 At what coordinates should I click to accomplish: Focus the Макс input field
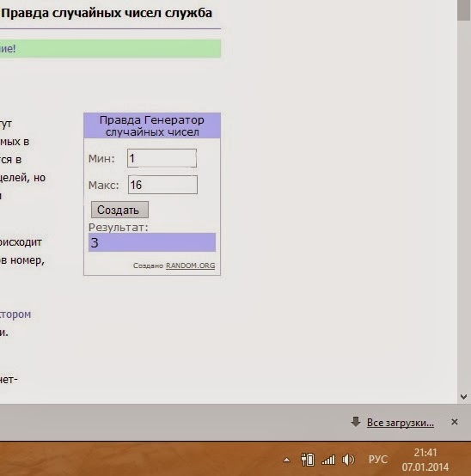162,185
